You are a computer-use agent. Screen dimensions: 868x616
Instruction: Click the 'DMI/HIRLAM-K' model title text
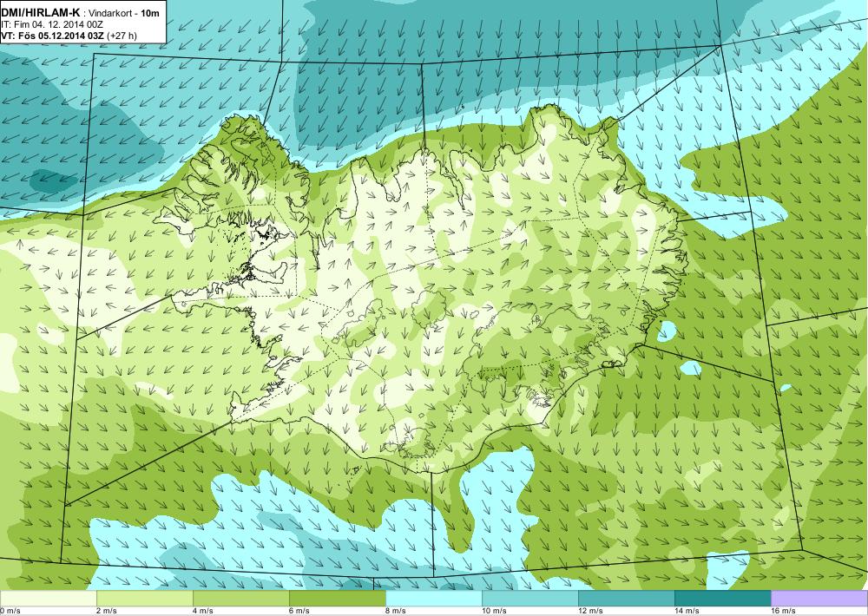41,11
